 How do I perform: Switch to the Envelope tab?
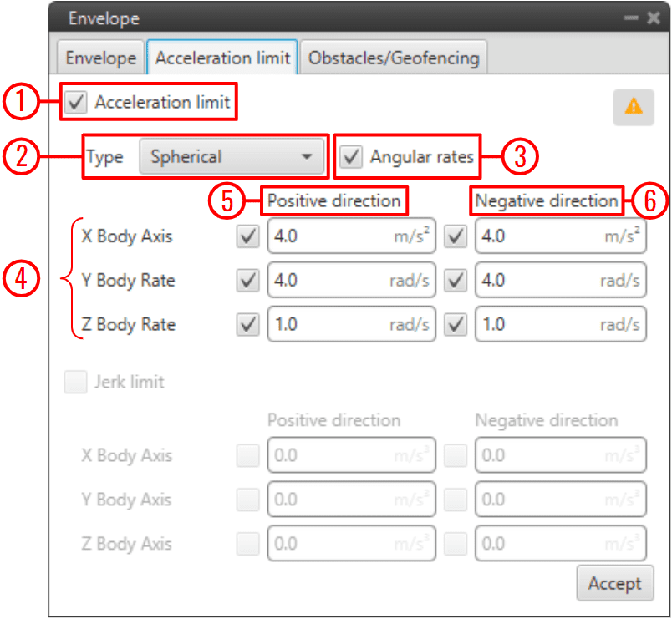click(101, 58)
